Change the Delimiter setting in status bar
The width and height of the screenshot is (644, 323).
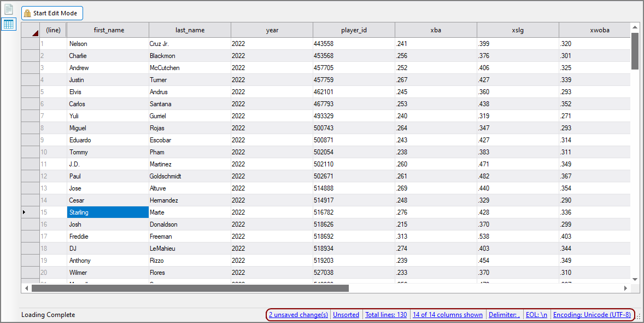tap(504, 315)
